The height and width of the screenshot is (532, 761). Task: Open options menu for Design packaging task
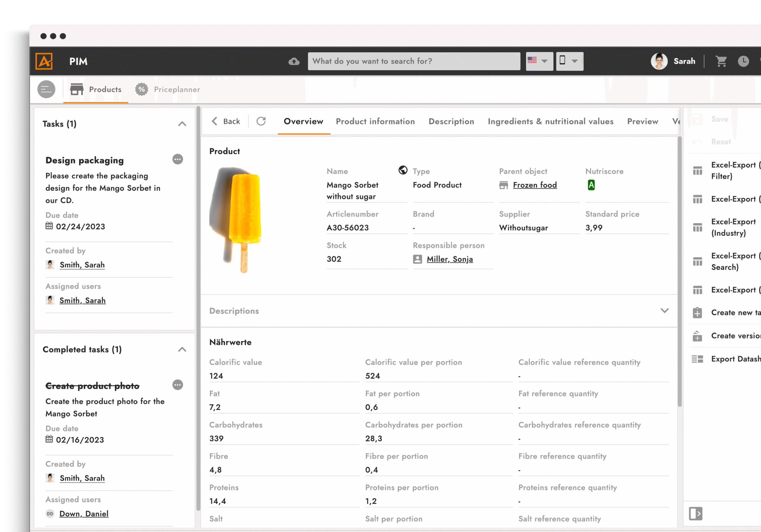click(x=178, y=159)
